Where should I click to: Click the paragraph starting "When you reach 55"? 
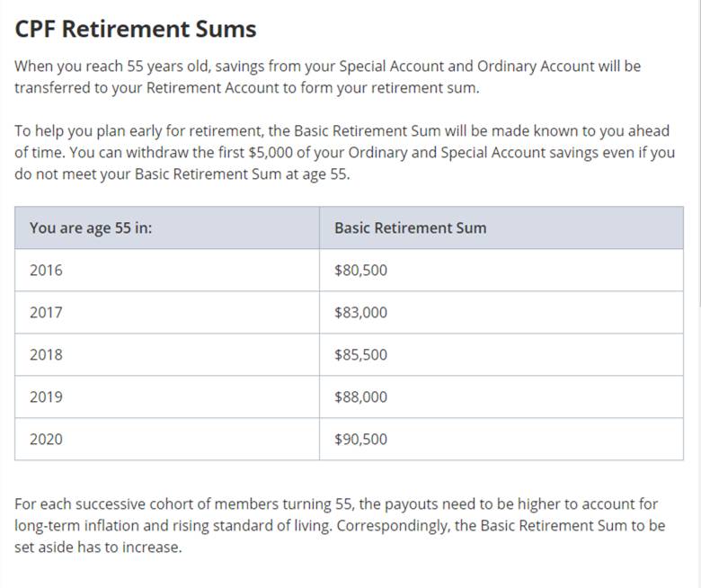pyautogui.click(x=328, y=77)
